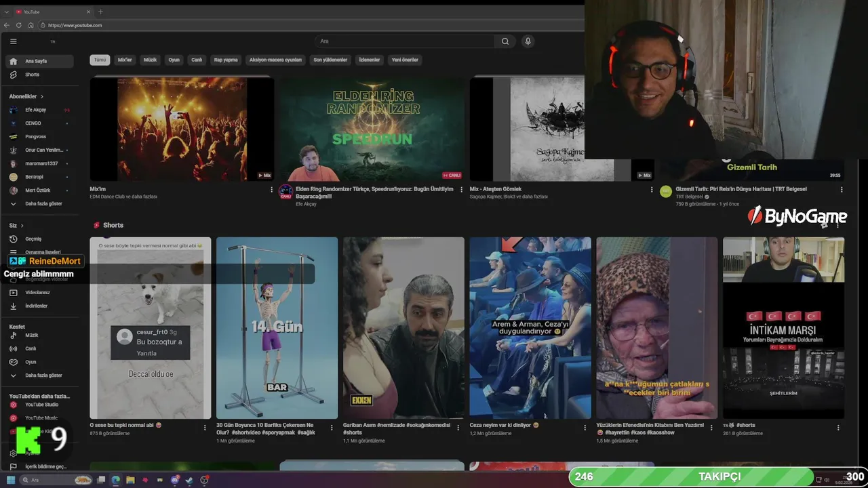Go to Ana Sayfa in sidebar

[x=39, y=61]
